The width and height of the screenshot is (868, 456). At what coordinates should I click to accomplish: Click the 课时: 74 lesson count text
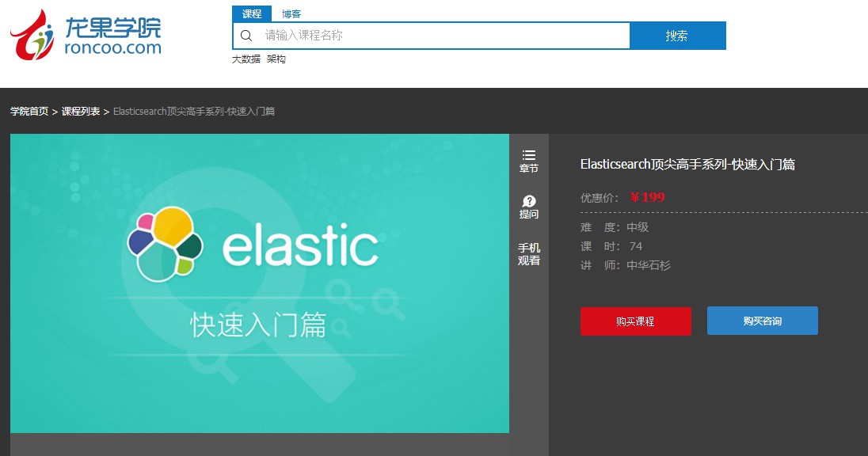click(x=611, y=246)
